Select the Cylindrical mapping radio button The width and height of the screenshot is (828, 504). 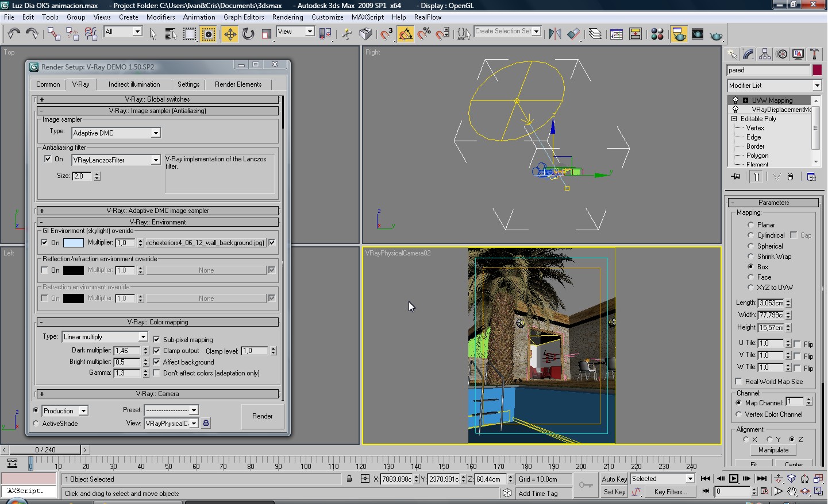(750, 235)
